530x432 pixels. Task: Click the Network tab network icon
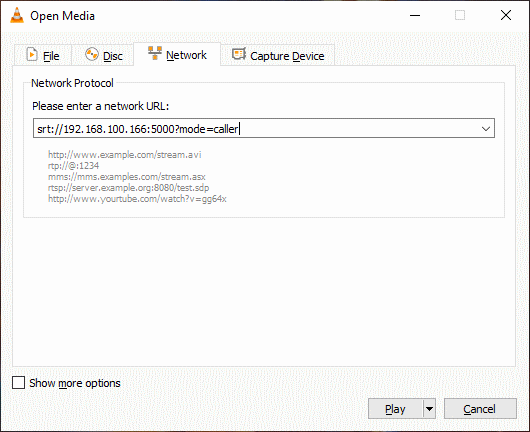pyautogui.click(x=155, y=53)
